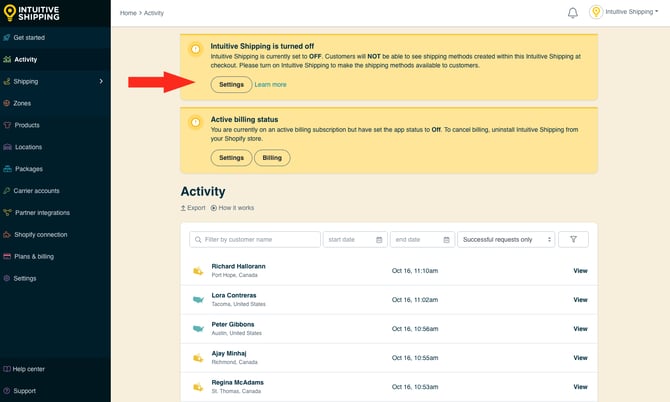Screen dimensions: 670x402
Task: Click Canada icon beside Regina McAdams
Action: pyautogui.click(x=198, y=387)
